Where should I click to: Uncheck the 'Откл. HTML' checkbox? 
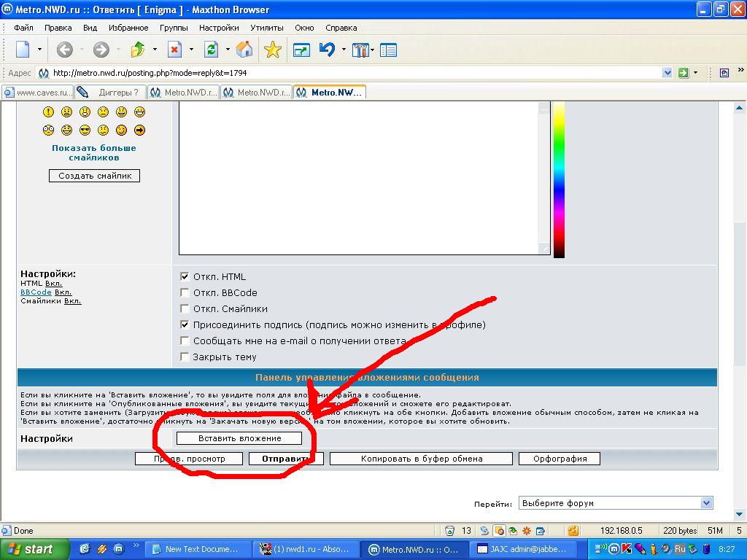pyautogui.click(x=185, y=277)
